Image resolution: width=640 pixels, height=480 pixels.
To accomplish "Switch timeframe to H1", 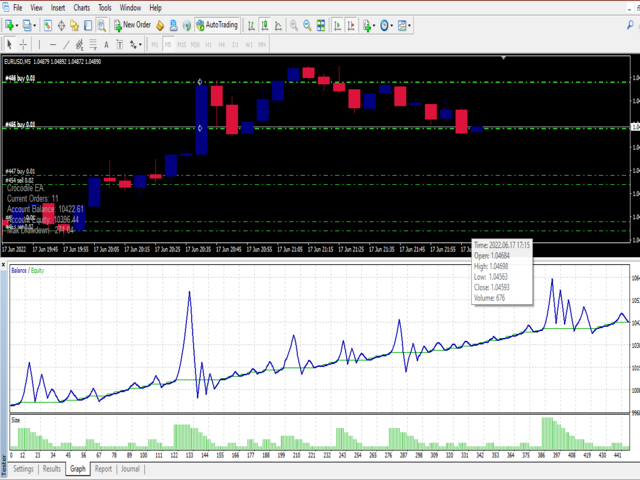I will [209, 44].
